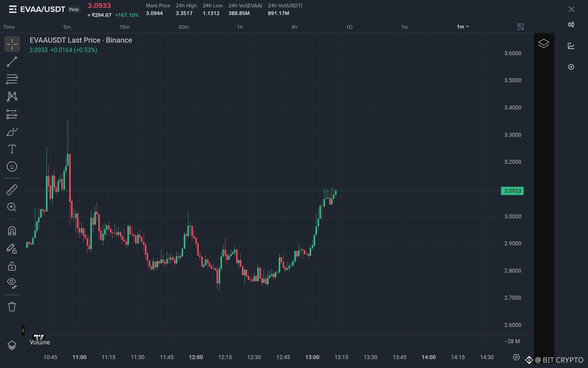Collapse the drawing toolbar with chevron
This screenshot has height=368, width=588.
coord(23,330)
